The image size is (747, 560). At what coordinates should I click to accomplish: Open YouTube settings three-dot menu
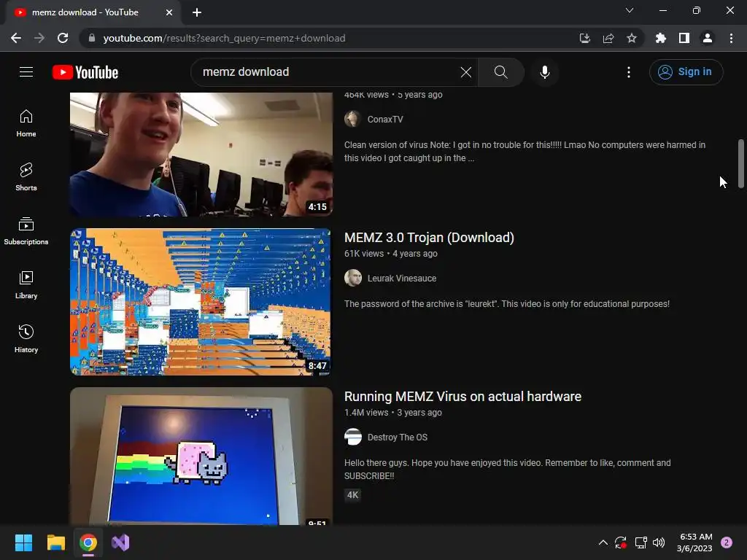click(629, 72)
